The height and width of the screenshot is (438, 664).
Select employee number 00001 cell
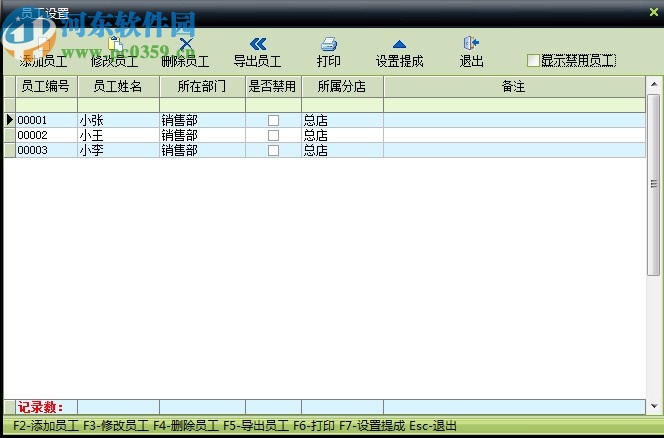coord(46,120)
